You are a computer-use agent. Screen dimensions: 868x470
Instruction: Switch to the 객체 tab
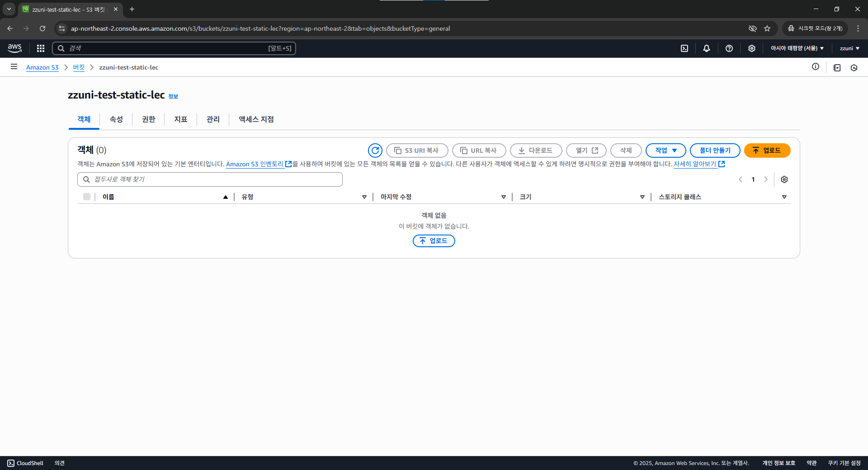tap(84, 119)
